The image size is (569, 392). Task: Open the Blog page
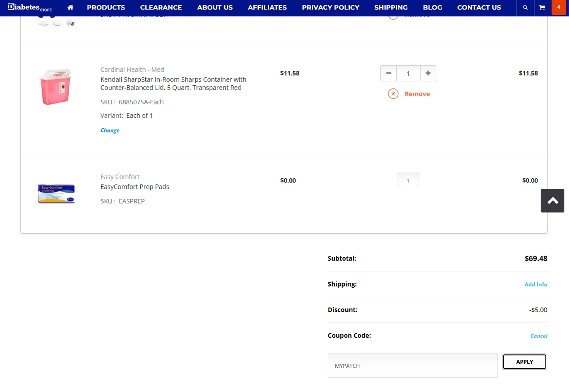(x=432, y=7)
